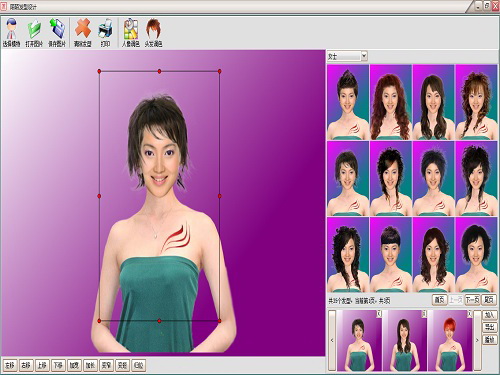This screenshot has height=375, width=500.
Task: Jump to first page (首页) of hairstyles
Action: tap(439, 300)
